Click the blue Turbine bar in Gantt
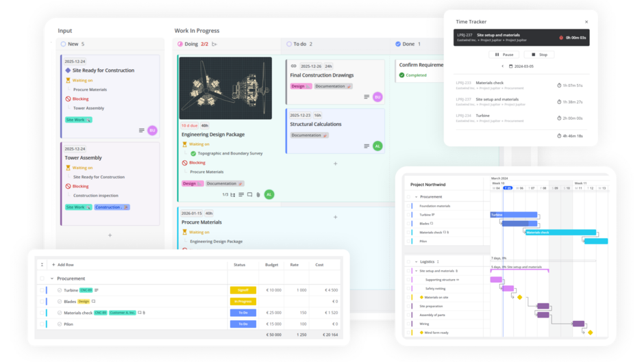This screenshot has height=362, width=644. pyautogui.click(x=514, y=214)
